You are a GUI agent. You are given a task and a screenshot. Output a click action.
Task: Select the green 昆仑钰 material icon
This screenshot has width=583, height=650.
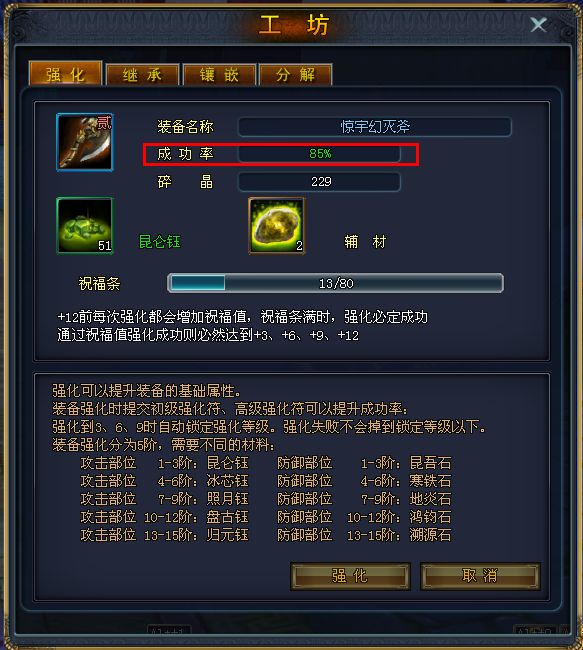85,226
